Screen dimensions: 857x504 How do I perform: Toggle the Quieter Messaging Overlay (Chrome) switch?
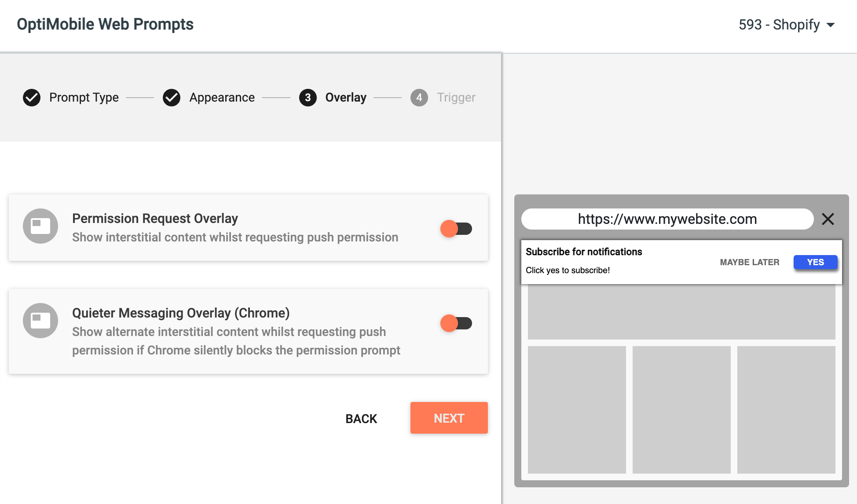(456, 323)
